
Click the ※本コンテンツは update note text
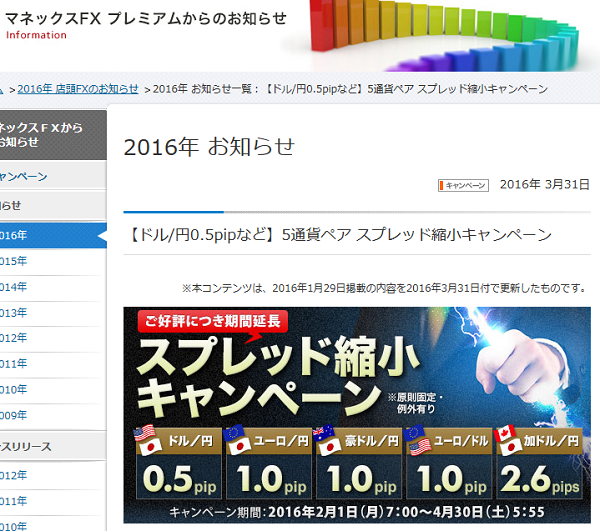384,288
